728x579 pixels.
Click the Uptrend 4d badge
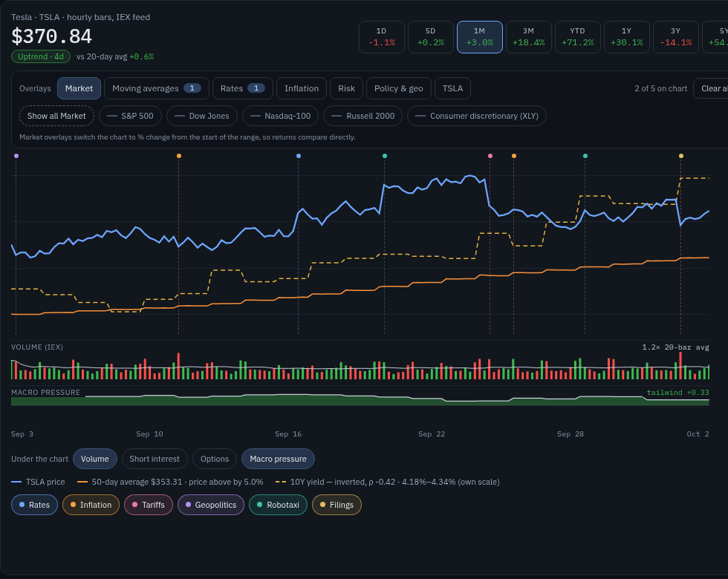pyautogui.click(x=41, y=56)
